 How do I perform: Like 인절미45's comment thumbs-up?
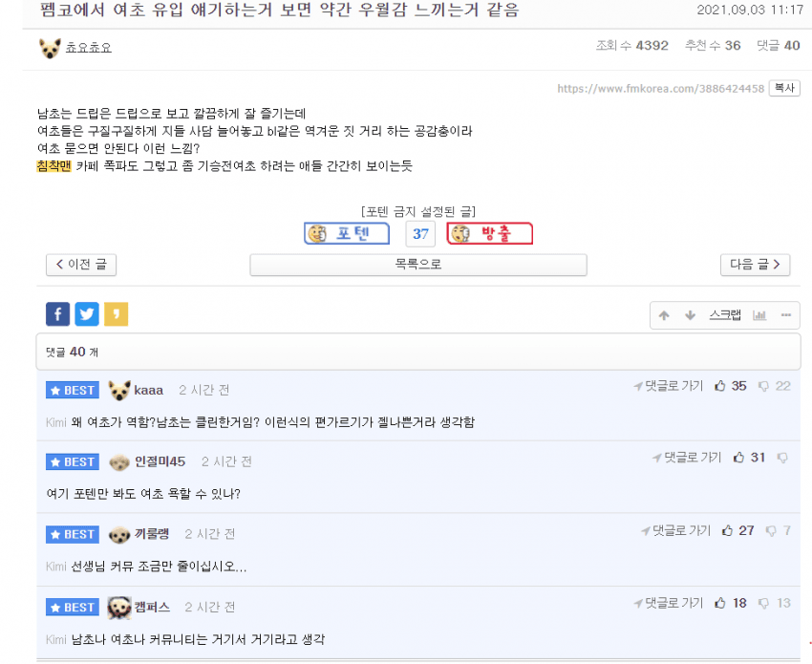point(739,458)
